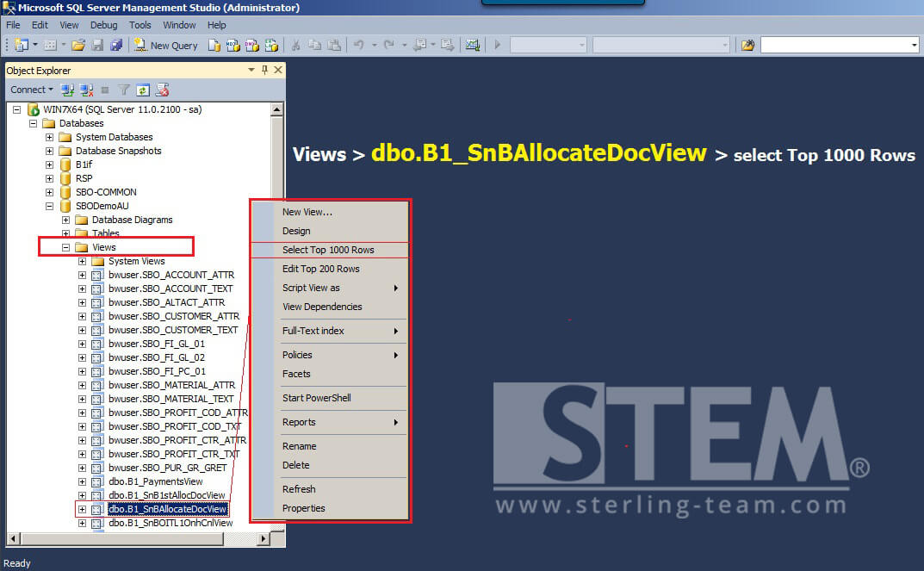The width and height of the screenshot is (924, 571).
Task: Click the Cut scissors icon
Action: (296, 46)
